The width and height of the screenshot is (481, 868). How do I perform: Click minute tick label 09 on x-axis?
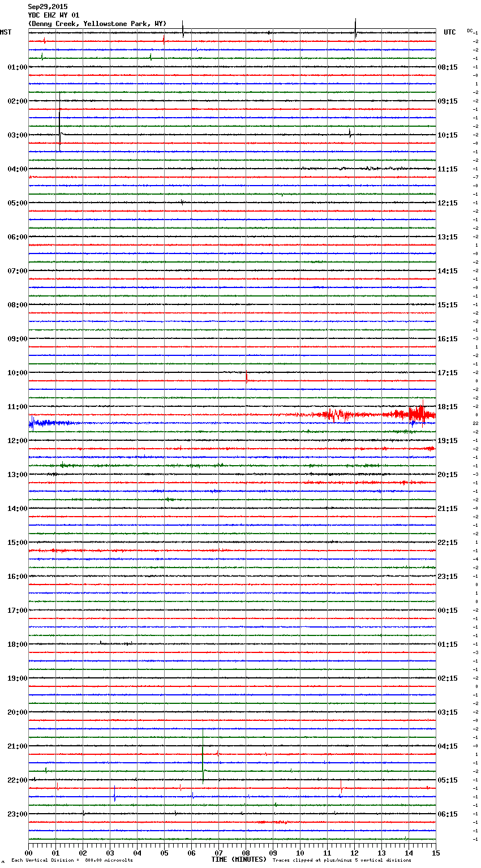[x=273, y=853]
